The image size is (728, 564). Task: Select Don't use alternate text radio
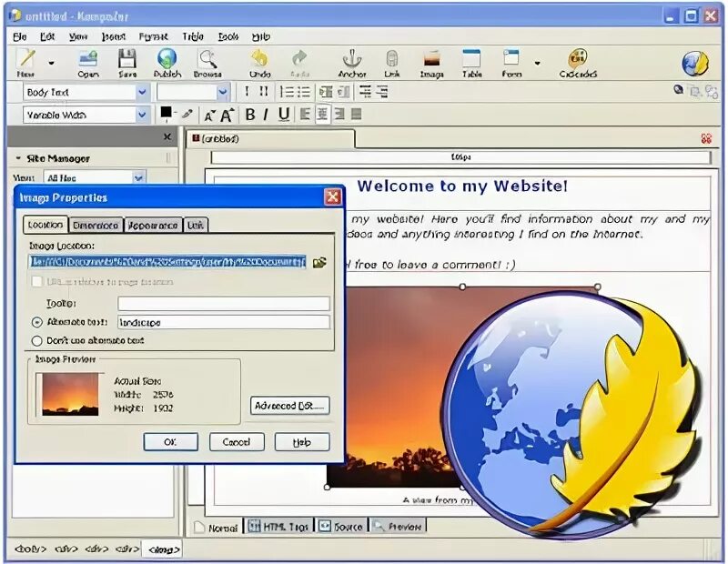click(37, 340)
